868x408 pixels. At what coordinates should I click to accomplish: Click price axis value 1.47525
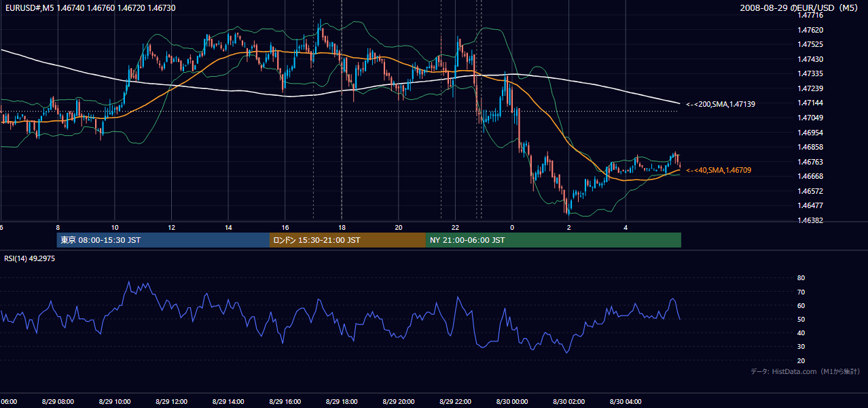pyautogui.click(x=810, y=44)
